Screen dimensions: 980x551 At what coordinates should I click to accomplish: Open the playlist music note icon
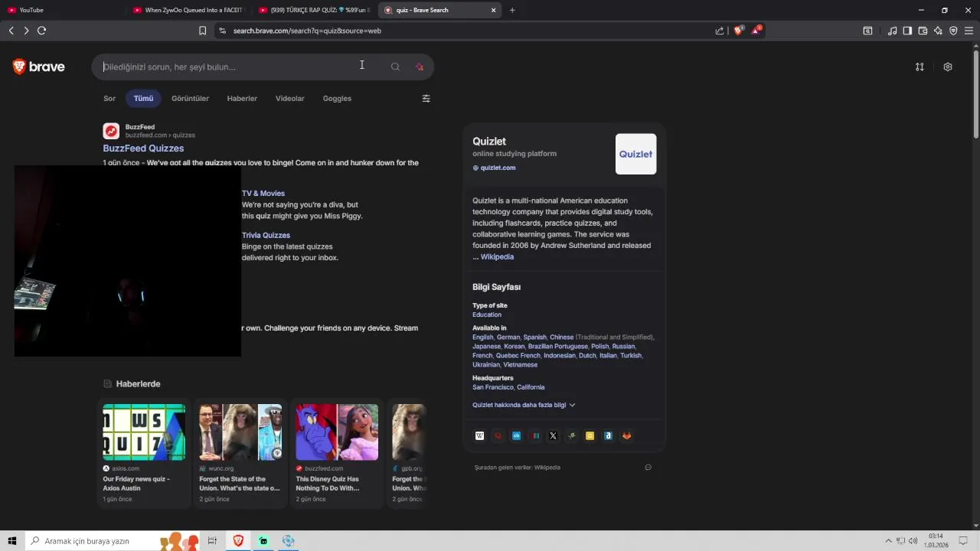coord(892,31)
